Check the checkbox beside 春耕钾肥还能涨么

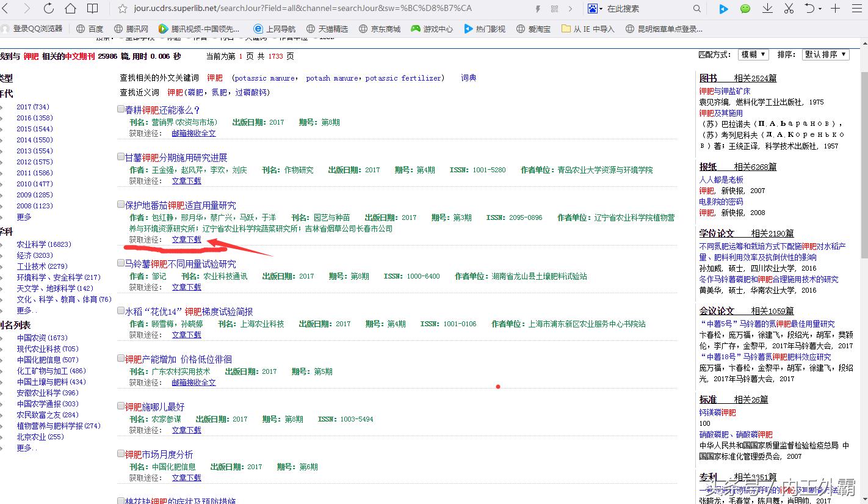click(120, 108)
